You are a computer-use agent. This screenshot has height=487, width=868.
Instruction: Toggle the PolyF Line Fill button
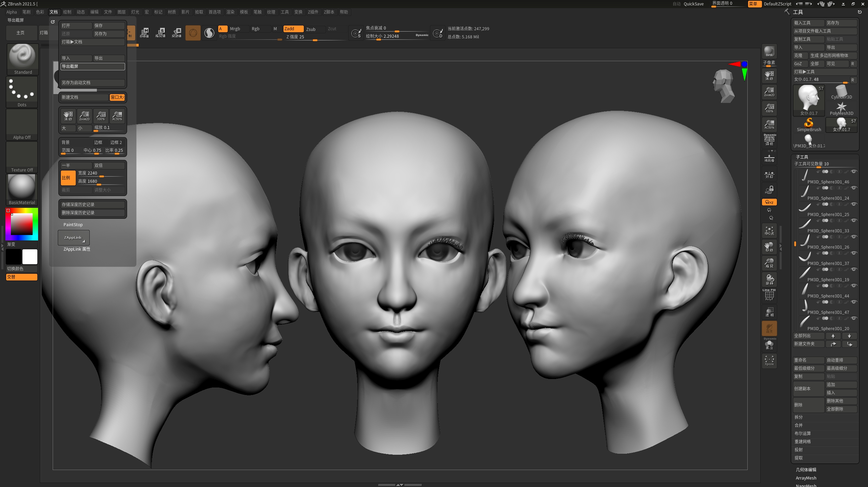(769, 295)
